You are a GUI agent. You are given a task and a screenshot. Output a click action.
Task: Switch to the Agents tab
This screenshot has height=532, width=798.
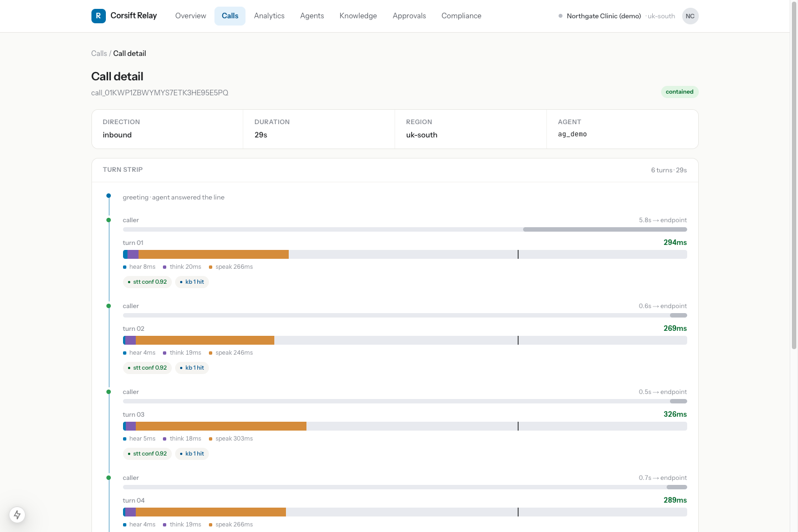tap(312, 16)
